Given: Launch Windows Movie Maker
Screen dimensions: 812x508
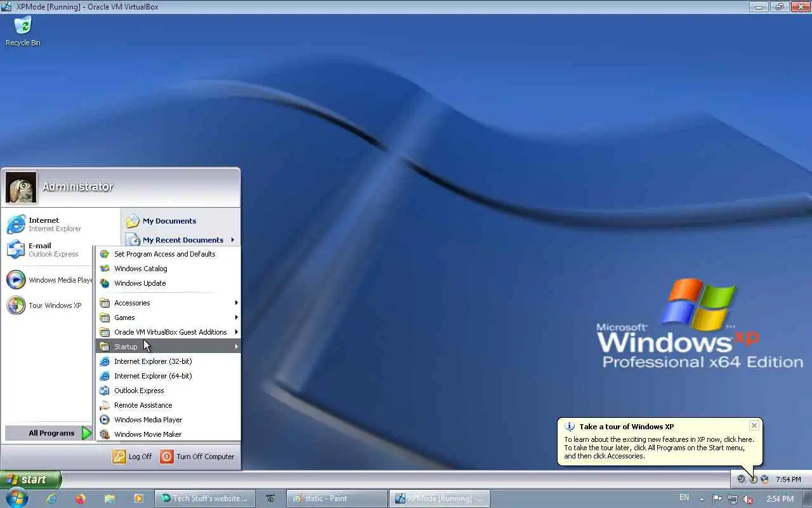Looking at the screenshot, I should 168,434.
